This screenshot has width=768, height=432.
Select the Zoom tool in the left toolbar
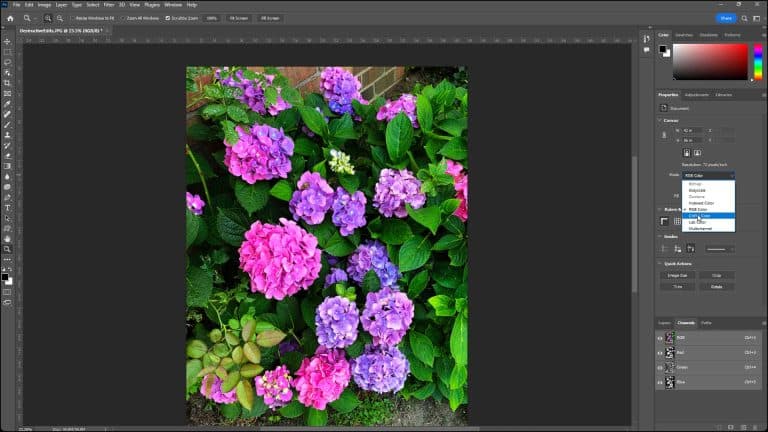pyautogui.click(x=7, y=249)
